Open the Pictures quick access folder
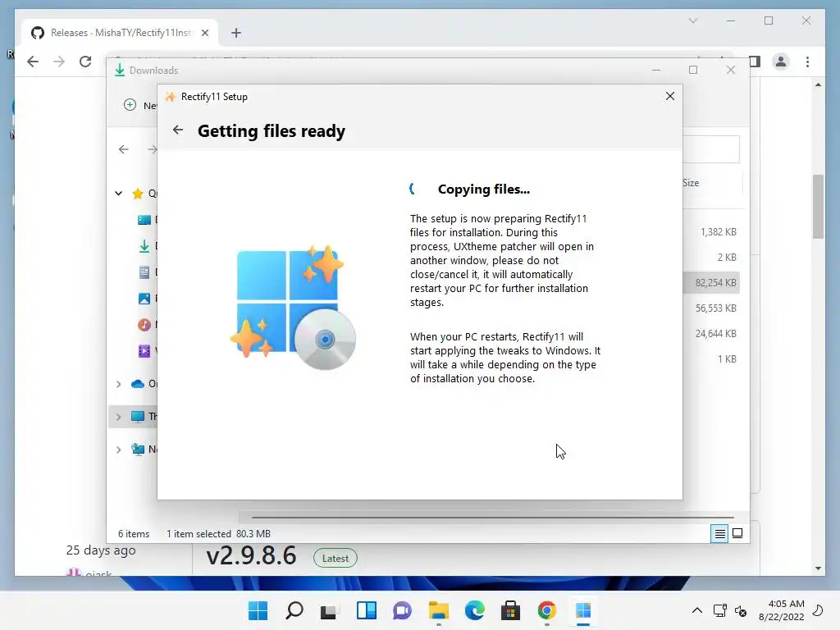The image size is (840, 630). pyautogui.click(x=144, y=299)
